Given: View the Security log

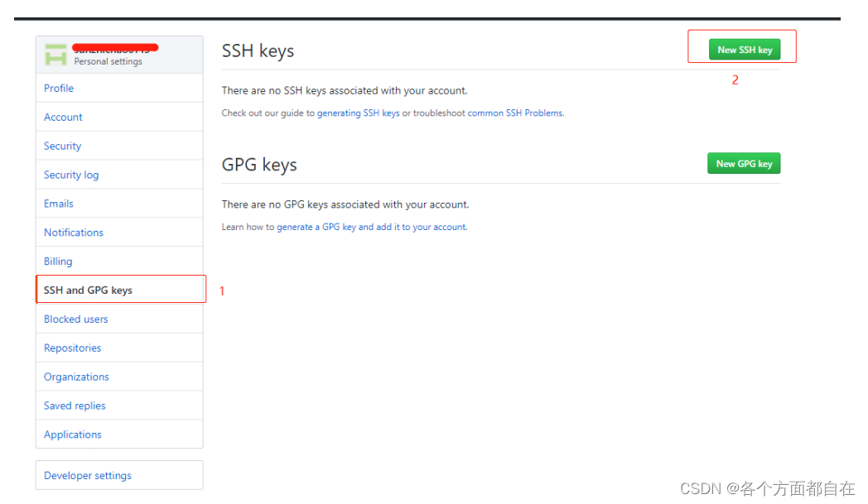Looking at the screenshot, I should pyautogui.click(x=71, y=175).
